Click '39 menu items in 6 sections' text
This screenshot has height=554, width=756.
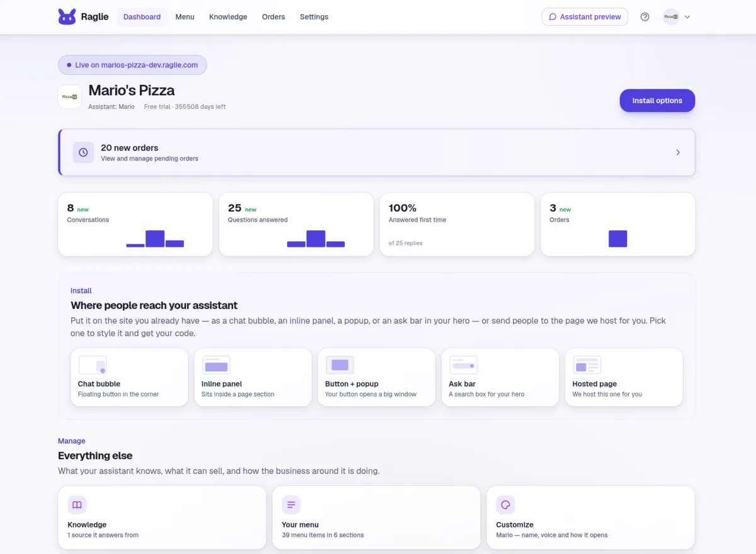coord(323,535)
